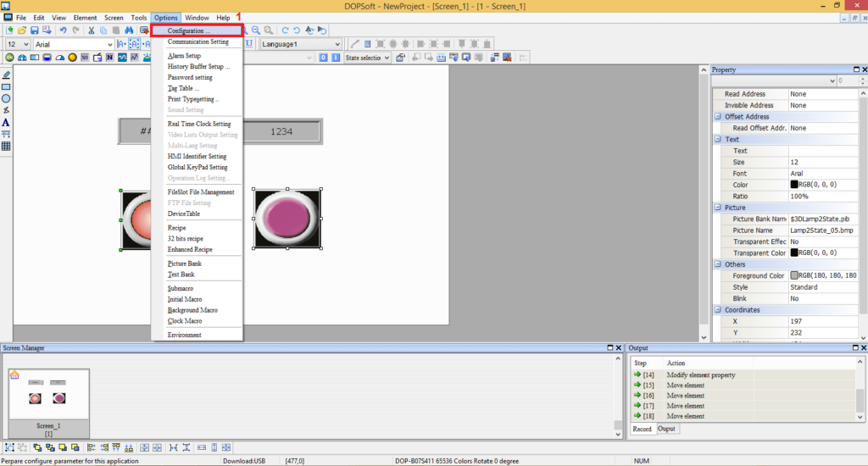Click the Copy icon in toolbar
Image resolution: width=868 pixels, height=466 pixels.
(103, 31)
